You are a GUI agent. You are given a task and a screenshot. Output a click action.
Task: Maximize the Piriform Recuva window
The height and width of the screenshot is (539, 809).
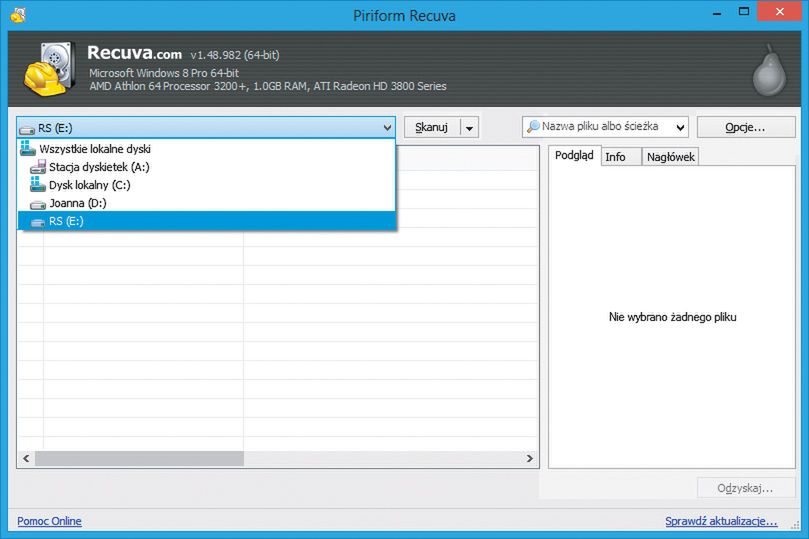(743, 11)
